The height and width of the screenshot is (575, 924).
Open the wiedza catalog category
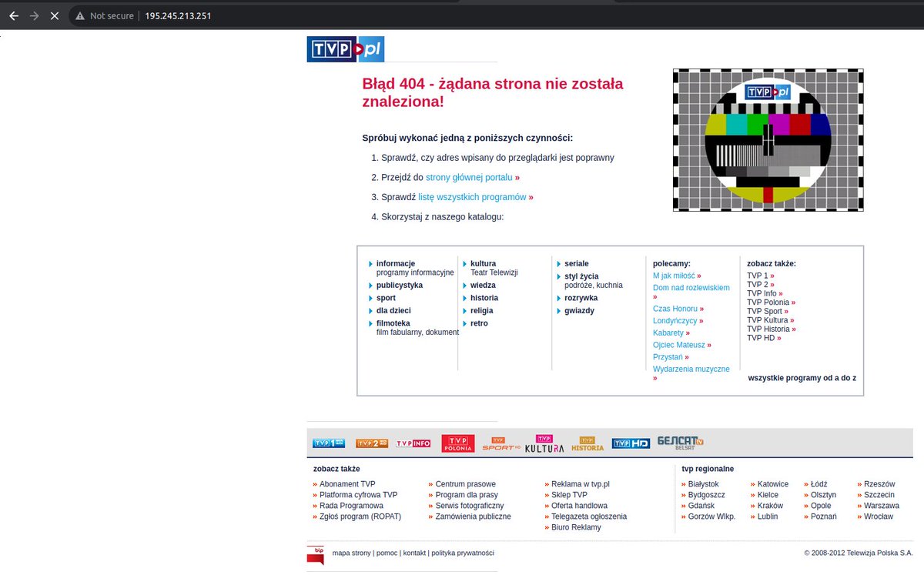click(483, 285)
